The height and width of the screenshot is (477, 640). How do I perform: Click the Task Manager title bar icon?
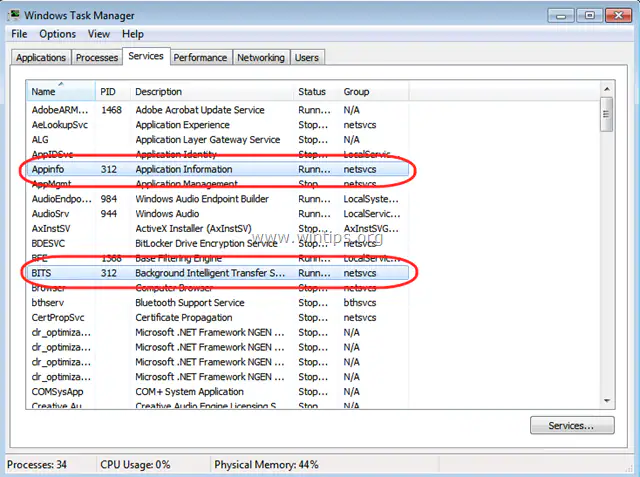coord(13,16)
